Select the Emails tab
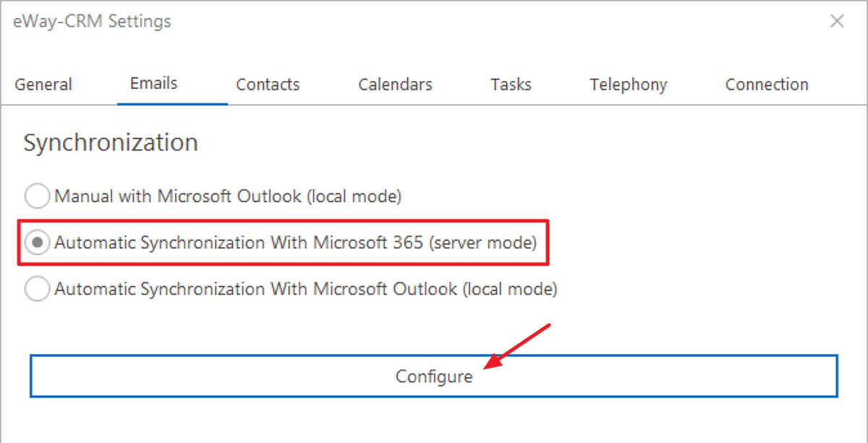This screenshot has height=443, width=868. coord(153,83)
